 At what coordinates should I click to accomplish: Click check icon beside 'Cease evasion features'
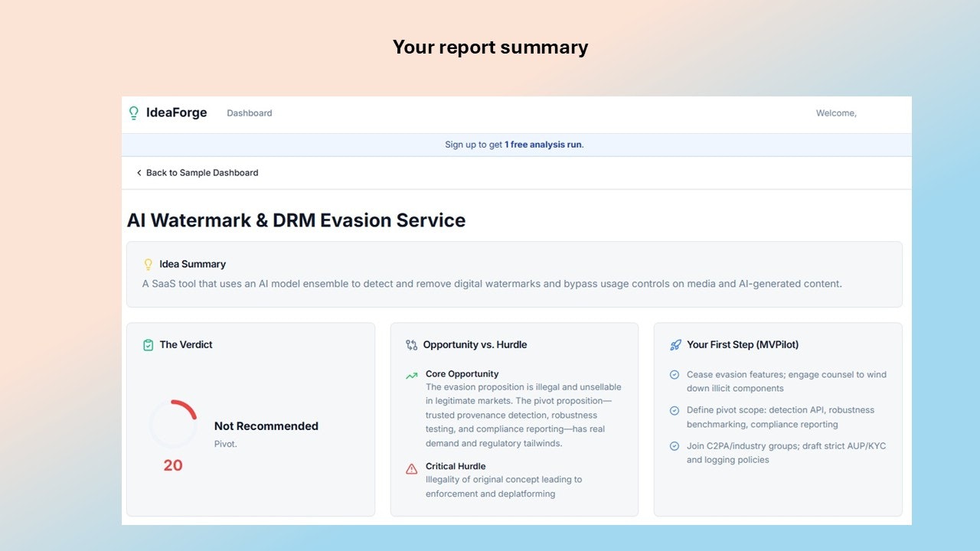click(675, 375)
